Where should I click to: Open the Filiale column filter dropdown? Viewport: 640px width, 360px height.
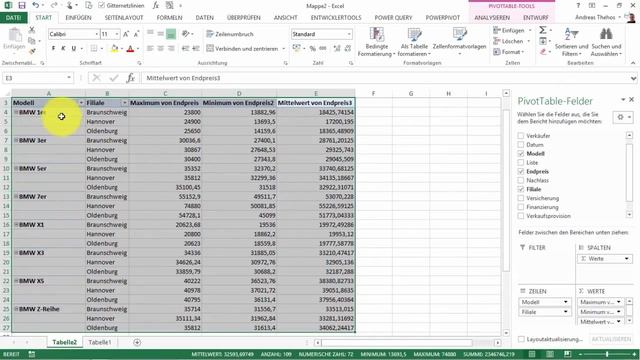point(124,103)
